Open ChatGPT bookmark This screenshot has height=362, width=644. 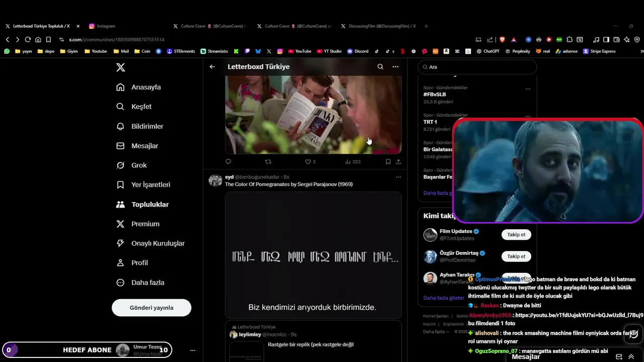click(488, 51)
